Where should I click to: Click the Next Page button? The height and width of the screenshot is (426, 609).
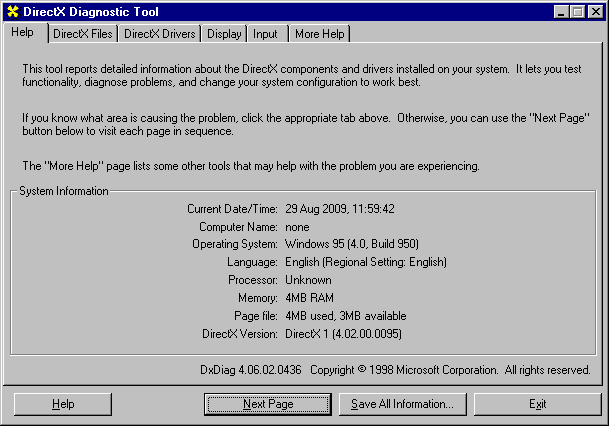pyautogui.click(x=268, y=404)
